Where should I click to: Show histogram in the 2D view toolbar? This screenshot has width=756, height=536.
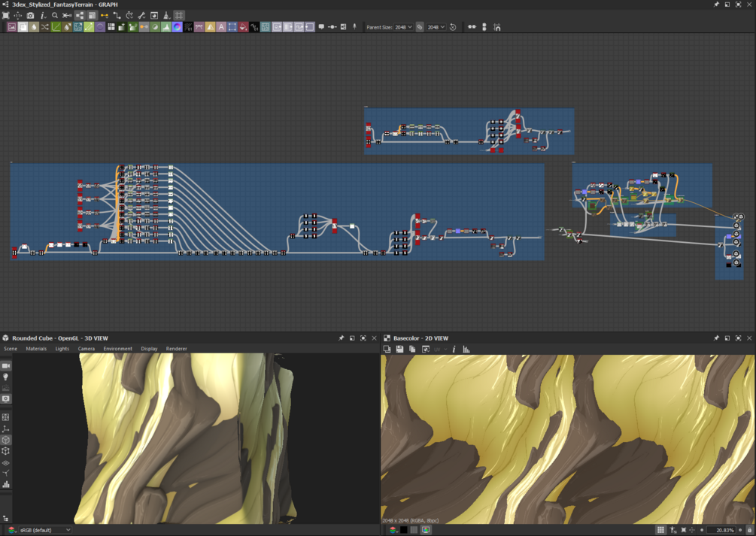(466, 349)
